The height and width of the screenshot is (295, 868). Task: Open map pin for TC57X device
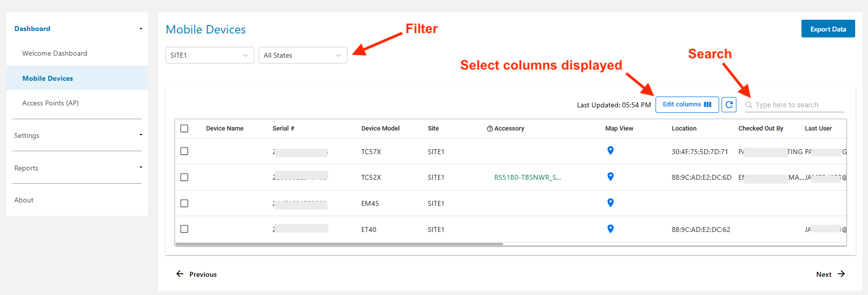[610, 151]
